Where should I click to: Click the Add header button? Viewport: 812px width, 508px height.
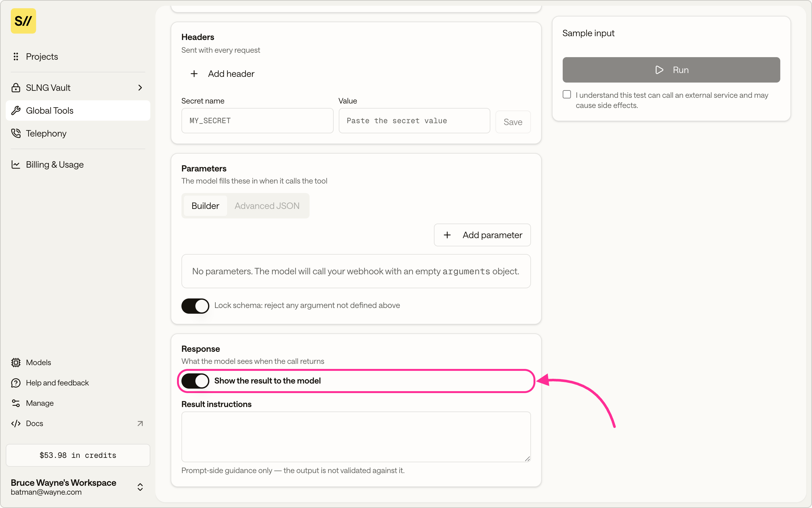tap(222, 74)
